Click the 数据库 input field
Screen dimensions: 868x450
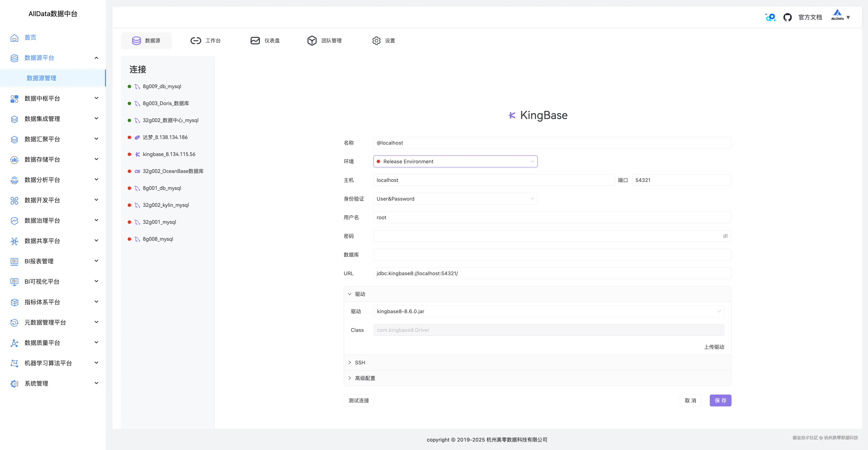pos(552,255)
